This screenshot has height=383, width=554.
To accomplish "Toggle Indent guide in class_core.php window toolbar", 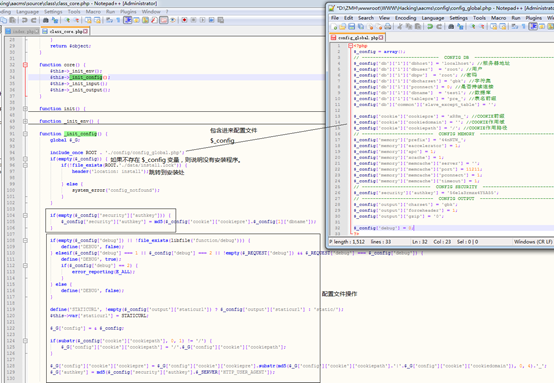I will click(x=128, y=20).
